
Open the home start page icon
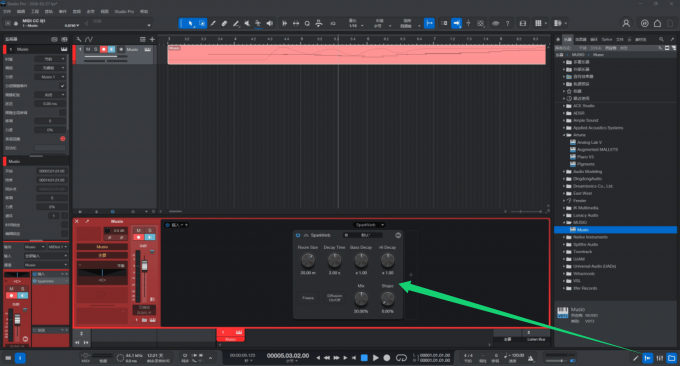point(657,23)
